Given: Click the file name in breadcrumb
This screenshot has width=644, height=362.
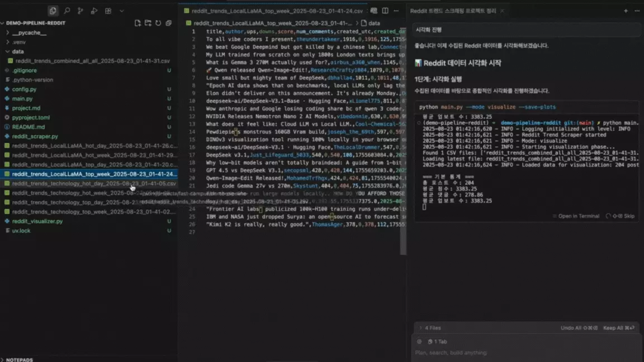Looking at the screenshot, I should tap(273, 23).
